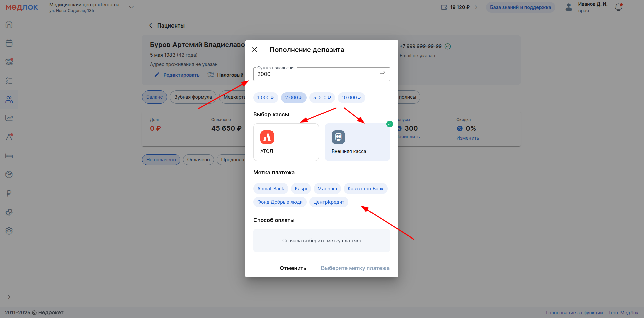Choose the 5 000 ₽ preset amount
644x318 pixels.
coord(322,98)
